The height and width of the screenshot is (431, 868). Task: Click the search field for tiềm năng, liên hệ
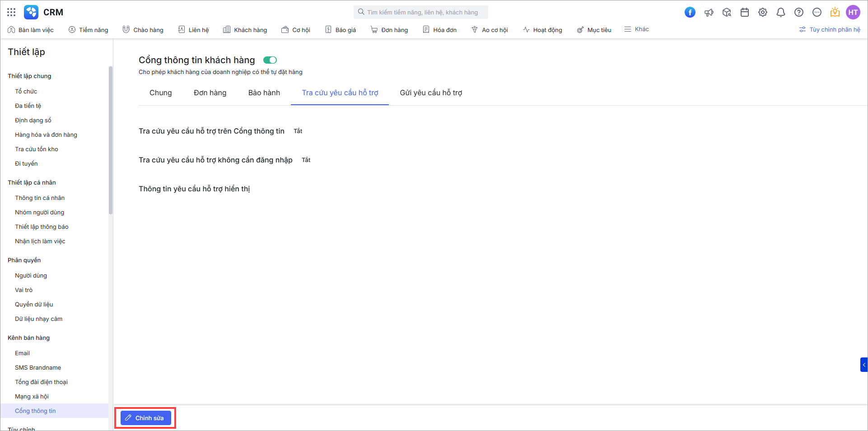pyautogui.click(x=421, y=12)
